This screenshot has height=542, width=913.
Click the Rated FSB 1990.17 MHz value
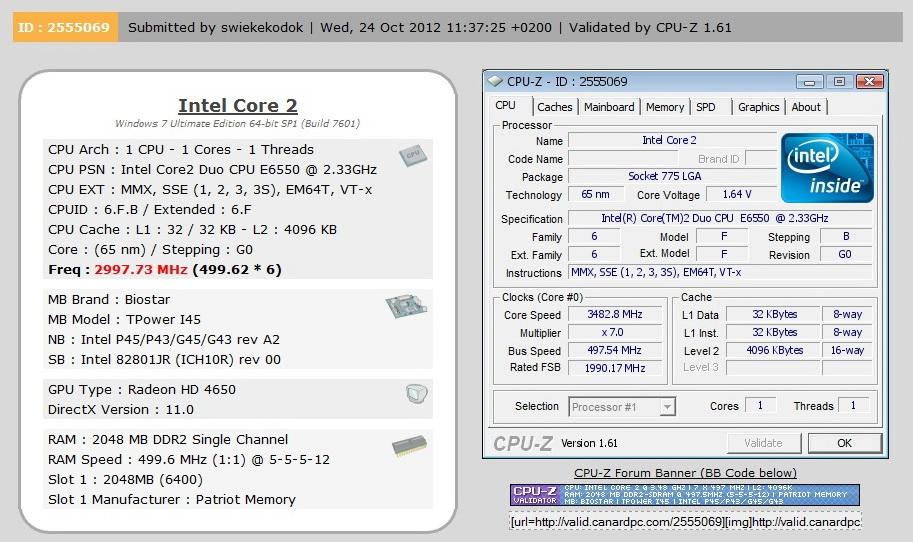coord(615,368)
